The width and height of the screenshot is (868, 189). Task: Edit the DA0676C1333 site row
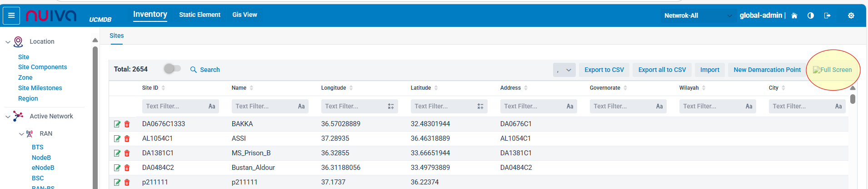(x=117, y=124)
